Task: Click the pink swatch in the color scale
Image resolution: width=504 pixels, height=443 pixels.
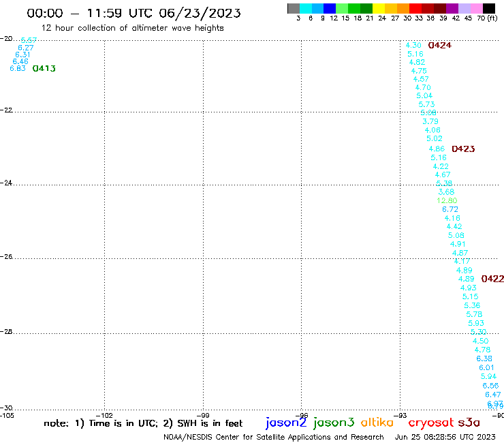Action: pyautogui.click(x=476, y=8)
